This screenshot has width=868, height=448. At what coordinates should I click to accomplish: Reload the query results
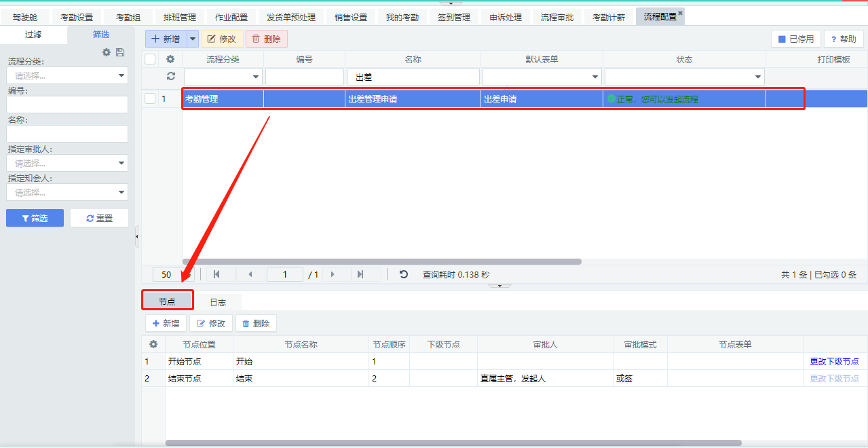(x=404, y=274)
